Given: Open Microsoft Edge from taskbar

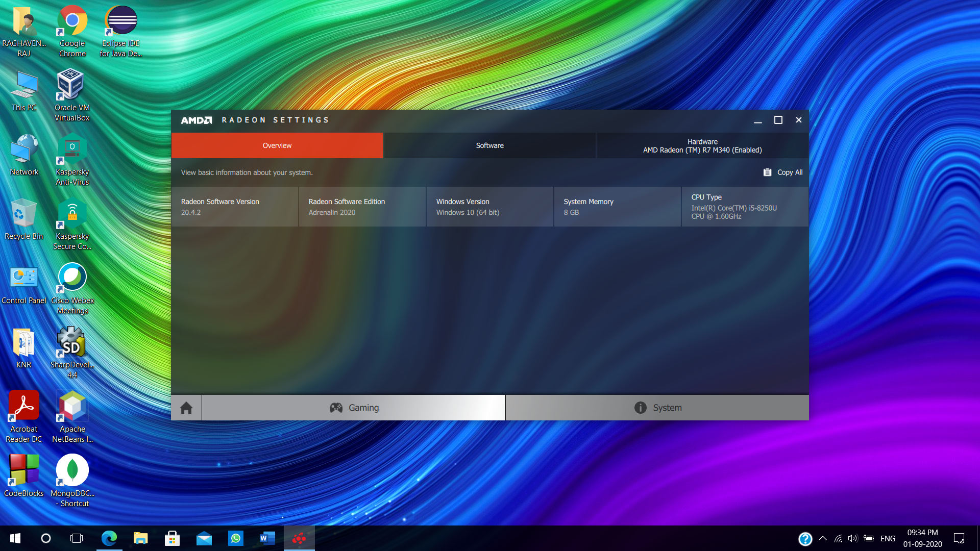Looking at the screenshot, I should (x=109, y=538).
